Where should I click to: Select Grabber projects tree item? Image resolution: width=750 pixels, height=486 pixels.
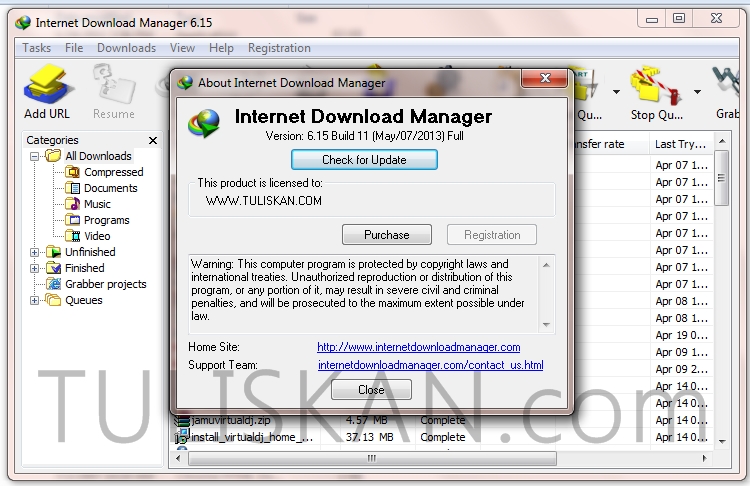[x=106, y=284]
